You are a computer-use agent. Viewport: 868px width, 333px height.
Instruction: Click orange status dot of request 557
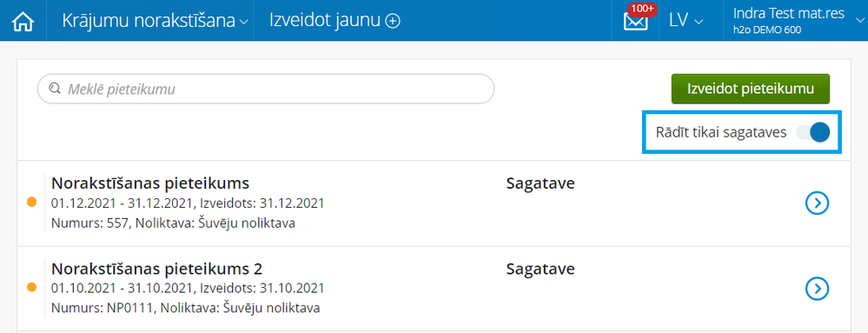[31, 203]
